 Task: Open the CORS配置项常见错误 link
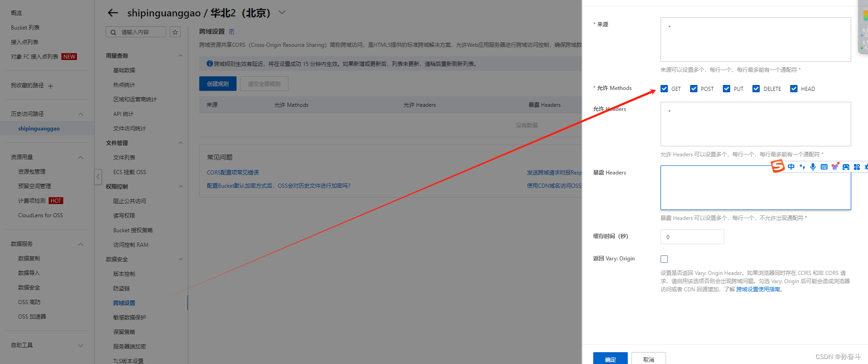coord(233,173)
